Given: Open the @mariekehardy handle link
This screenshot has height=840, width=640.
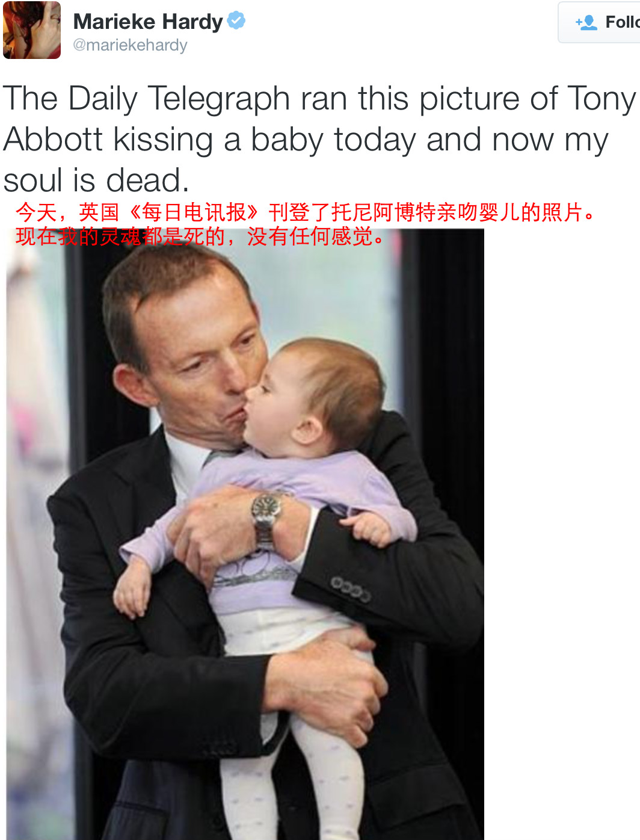Looking at the screenshot, I should (x=130, y=45).
